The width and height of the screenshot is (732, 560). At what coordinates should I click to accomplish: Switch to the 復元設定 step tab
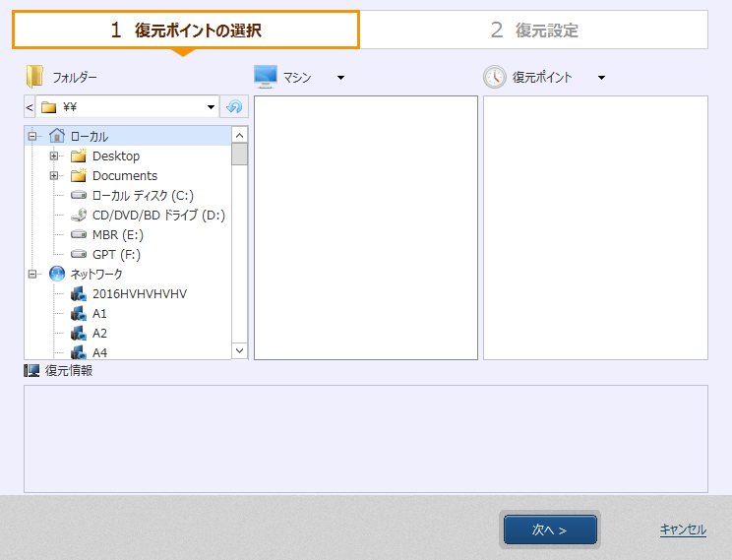tap(534, 30)
